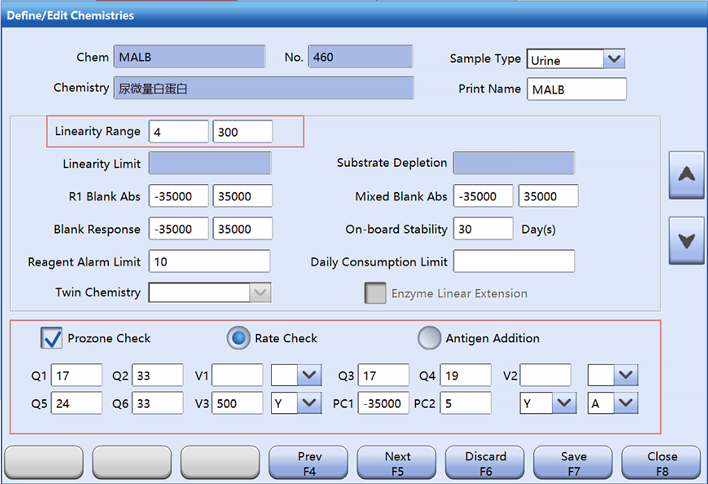Viewport: 708px width, 484px height.
Task: Click the Linearity Range upper value field
Action: 242,132
